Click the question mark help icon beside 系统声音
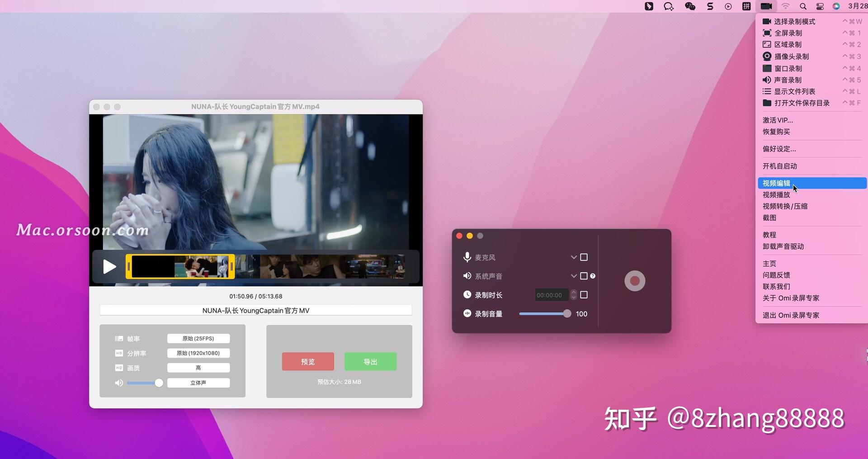The height and width of the screenshot is (459, 868). tap(593, 276)
